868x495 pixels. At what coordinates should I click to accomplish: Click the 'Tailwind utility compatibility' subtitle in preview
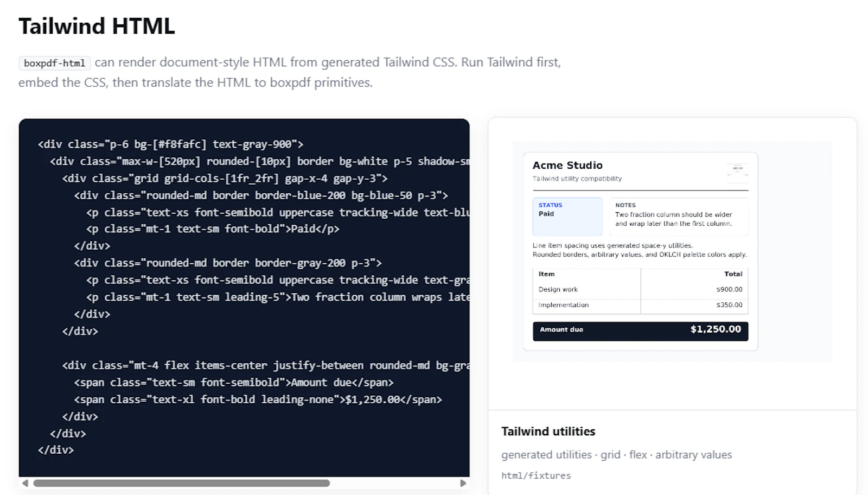tap(577, 179)
